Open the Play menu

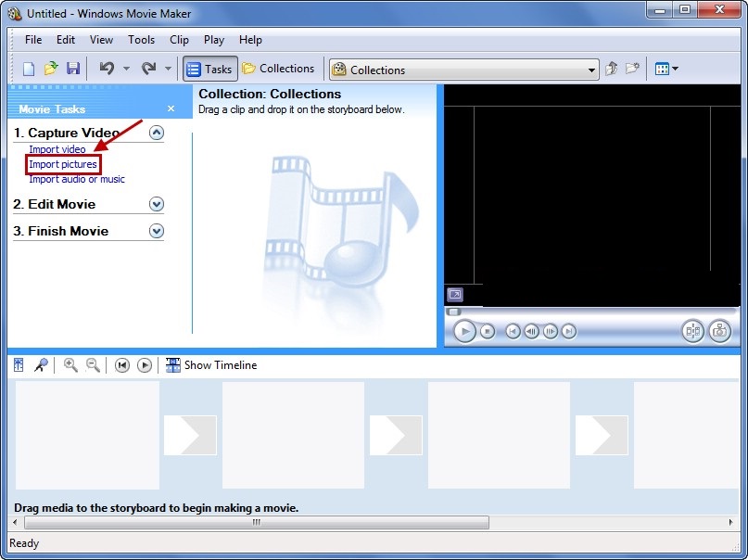pos(214,40)
